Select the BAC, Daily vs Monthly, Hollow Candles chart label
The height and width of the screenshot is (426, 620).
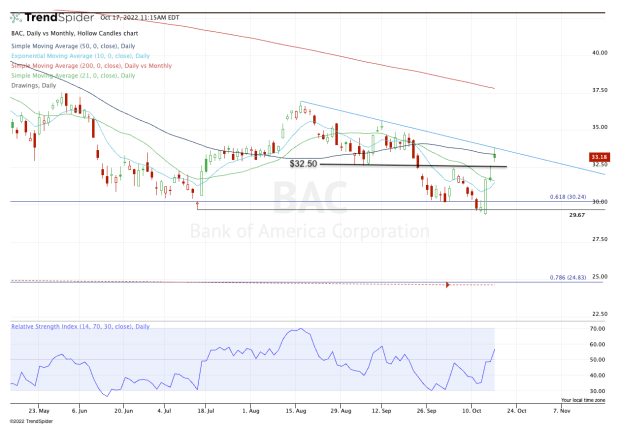[75, 33]
